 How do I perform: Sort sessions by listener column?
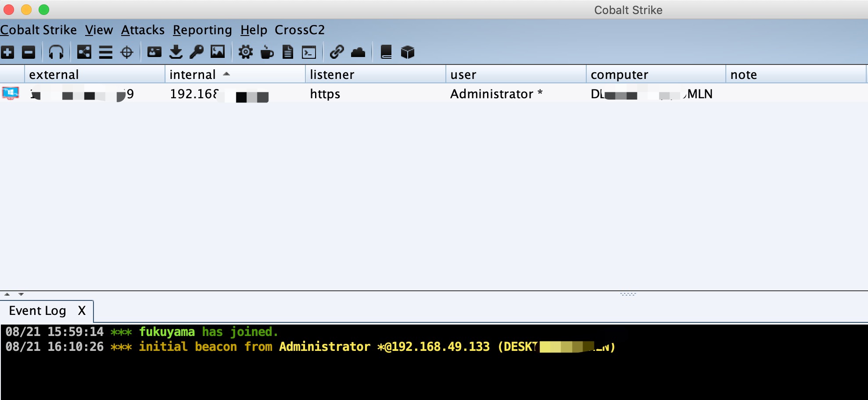click(375, 74)
